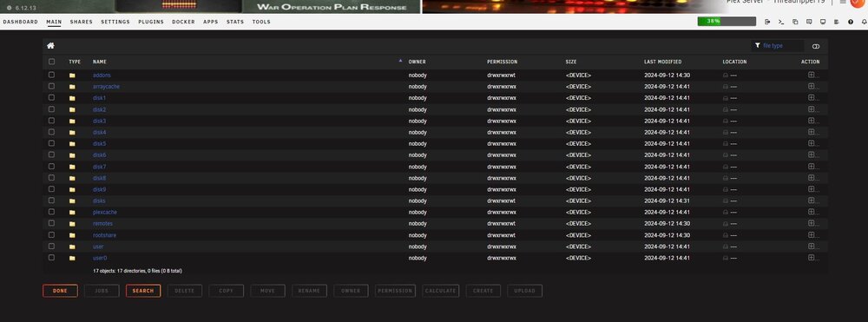The image size is (868, 322).
Task: Open notifications bell icon
Action: click(865, 22)
